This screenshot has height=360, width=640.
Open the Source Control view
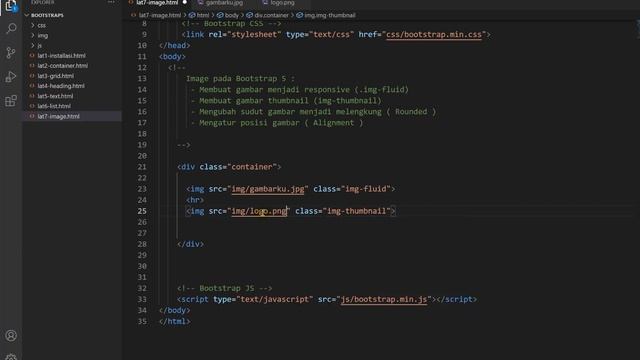click(11, 52)
